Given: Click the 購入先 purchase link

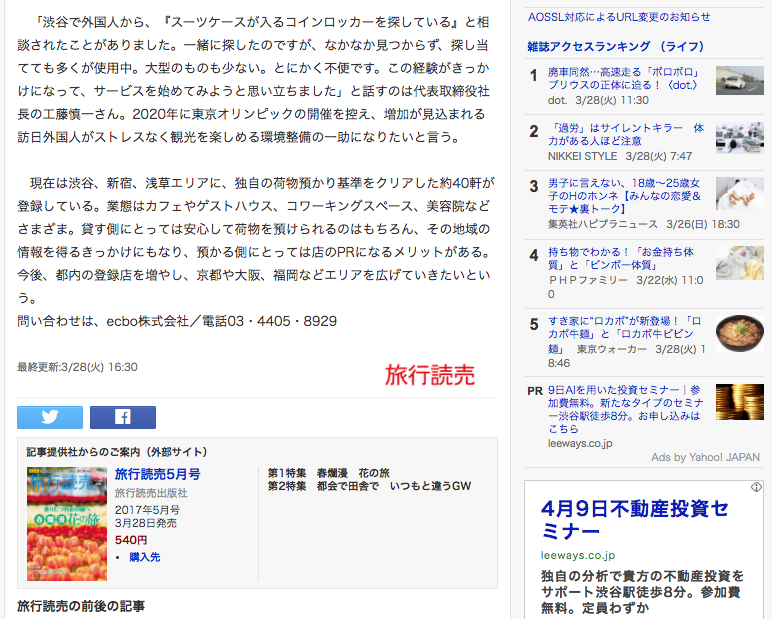Looking at the screenshot, I should tap(144, 557).
